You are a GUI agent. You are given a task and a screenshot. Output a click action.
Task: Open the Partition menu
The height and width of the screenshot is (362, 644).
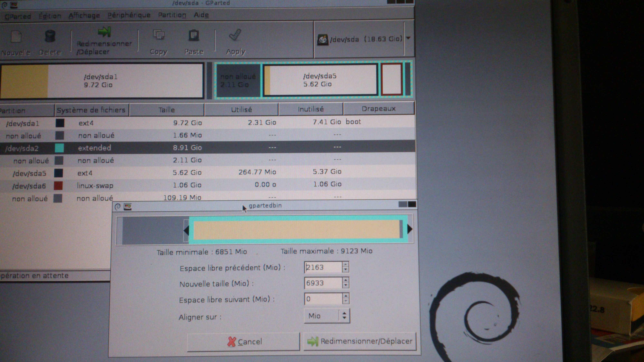click(x=172, y=15)
